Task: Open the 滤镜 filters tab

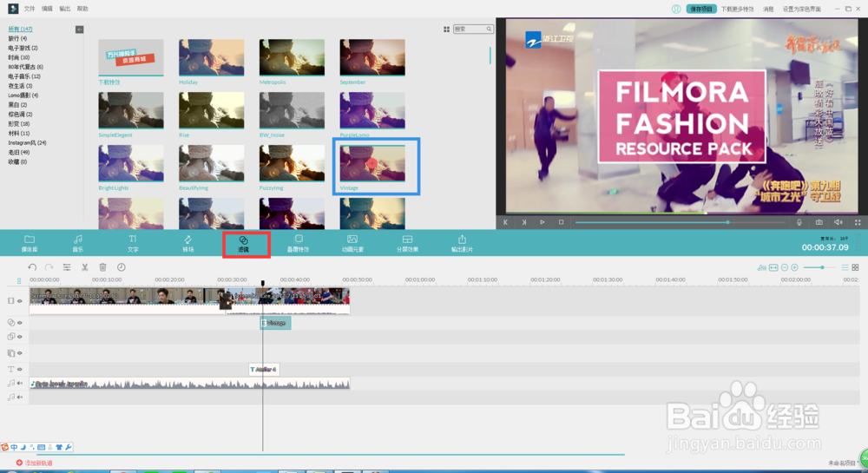Action: point(244,244)
